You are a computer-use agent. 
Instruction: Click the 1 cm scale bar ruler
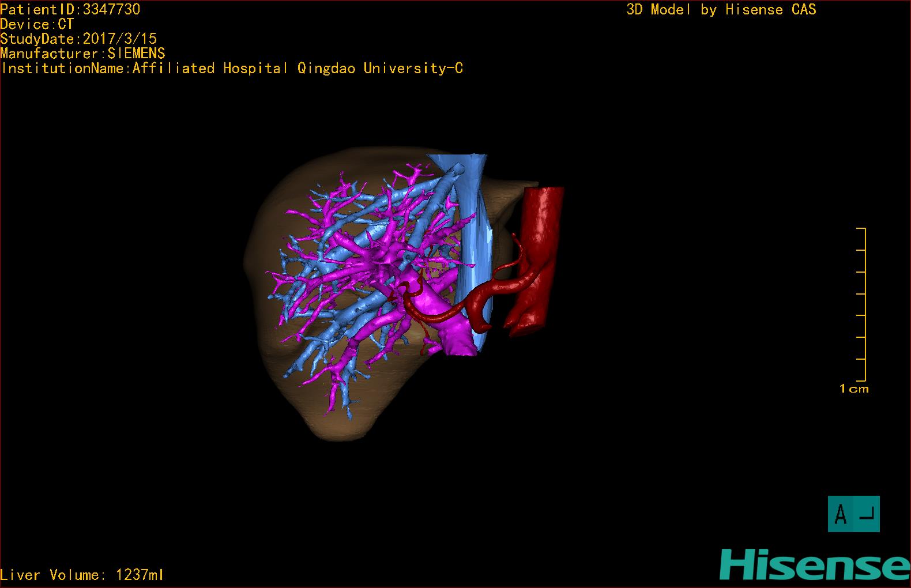(861, 304)
